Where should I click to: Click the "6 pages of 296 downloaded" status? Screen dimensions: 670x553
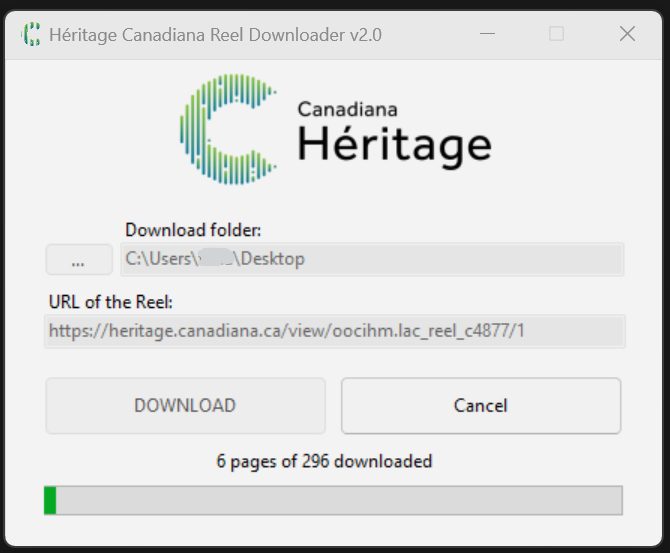click(x=324, y=462)
